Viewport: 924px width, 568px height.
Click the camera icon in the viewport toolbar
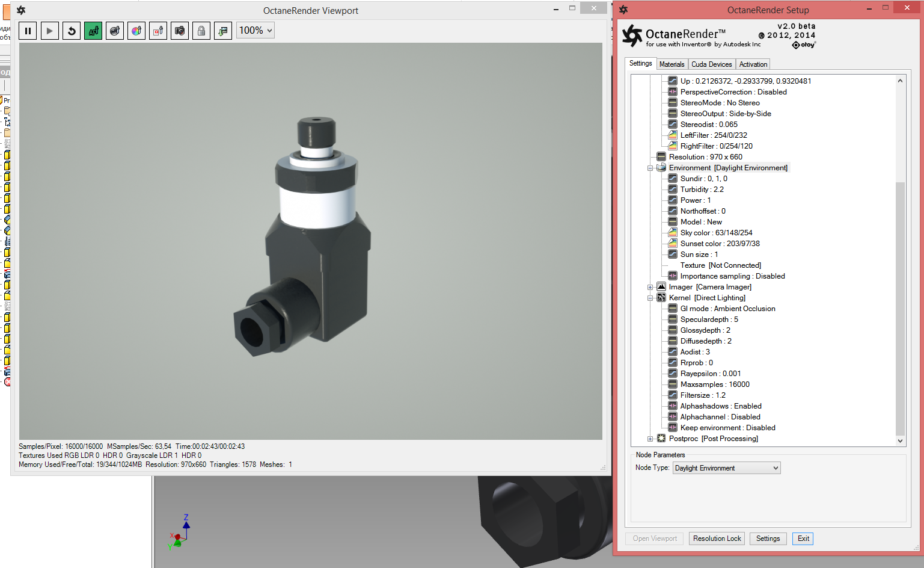click(180, 31)
